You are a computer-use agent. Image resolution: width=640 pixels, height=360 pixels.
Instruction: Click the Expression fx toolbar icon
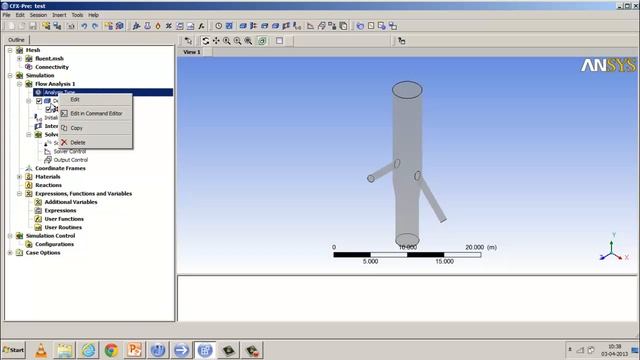[x=201, y=26]
